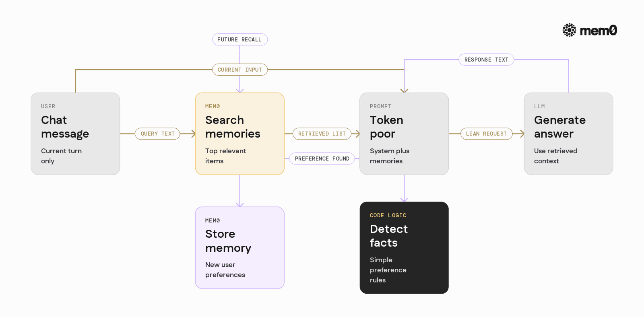The width and height of the screenshot is (644, 317).
Task: Click the 'System plus memories' description
Action: 390,156
